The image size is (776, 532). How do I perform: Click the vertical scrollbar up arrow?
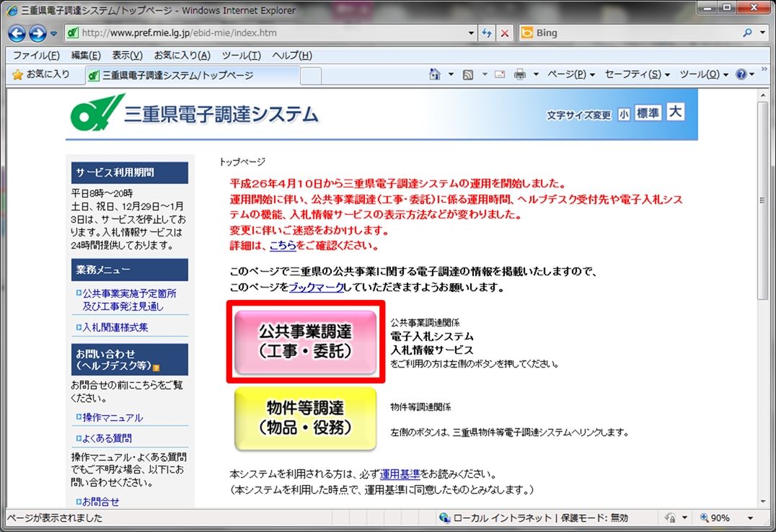pyautogui.click(x=762, y=95)
